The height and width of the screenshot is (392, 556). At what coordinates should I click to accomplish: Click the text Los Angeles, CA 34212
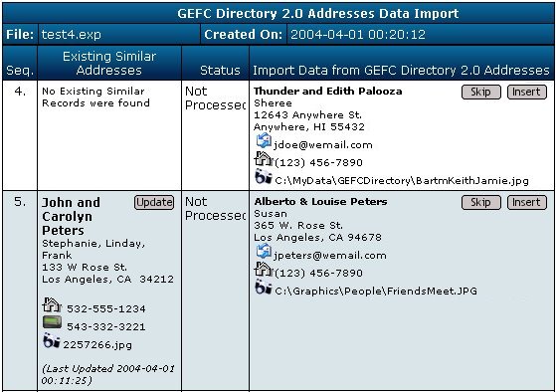(x=107, y=280)
